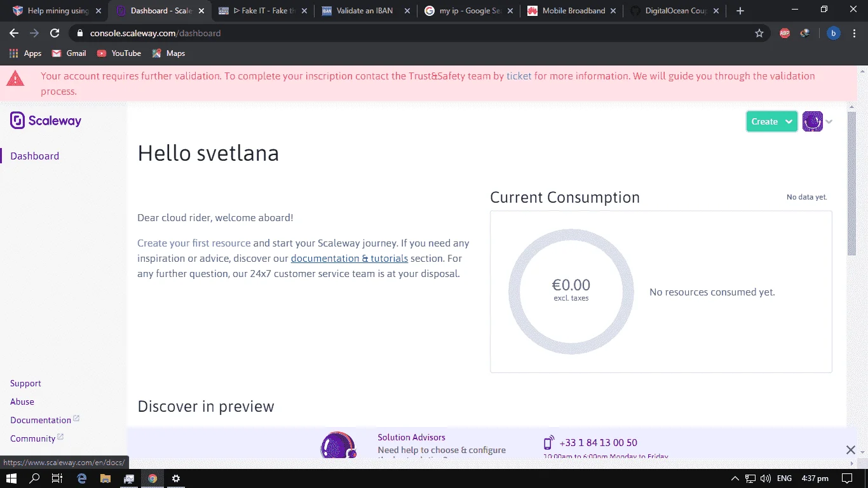The width and height of the screenshot is (868, 488).
Task: Click the ticket link in warning banner
Action: pyautogui.click(x=519, y=76)
